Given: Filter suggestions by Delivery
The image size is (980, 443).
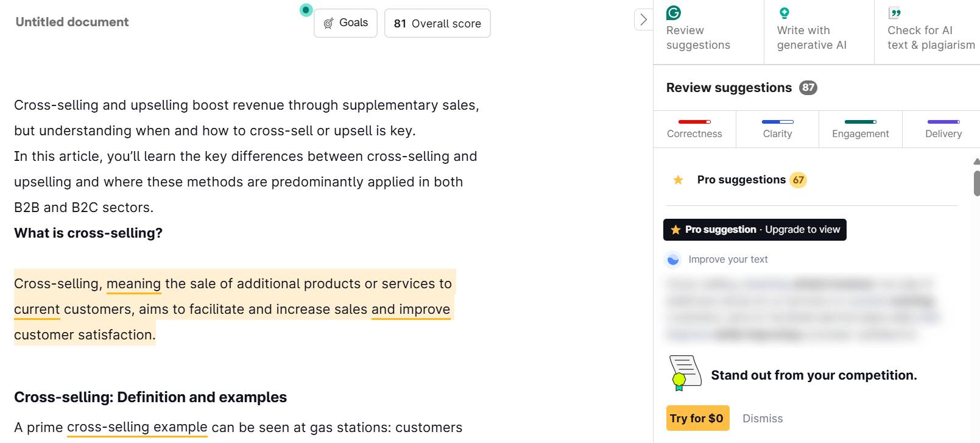Looking at the screenshot, I should (943, 129).
